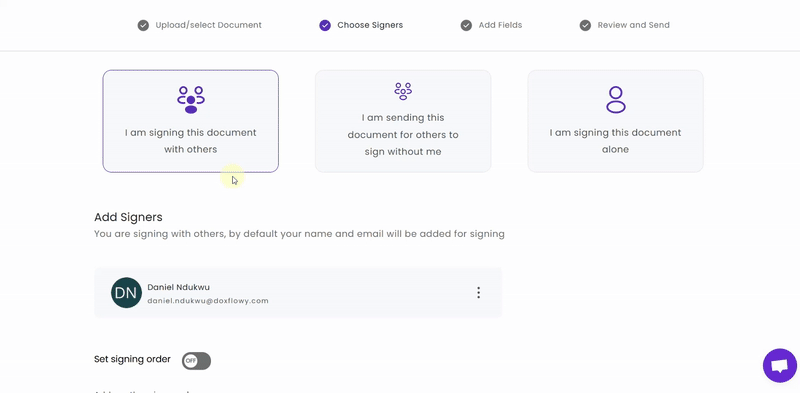Image resolution: width=800 pixels, height=393 pixels.
Task: Open the purple chat support bubble
Action: [780, 365]
